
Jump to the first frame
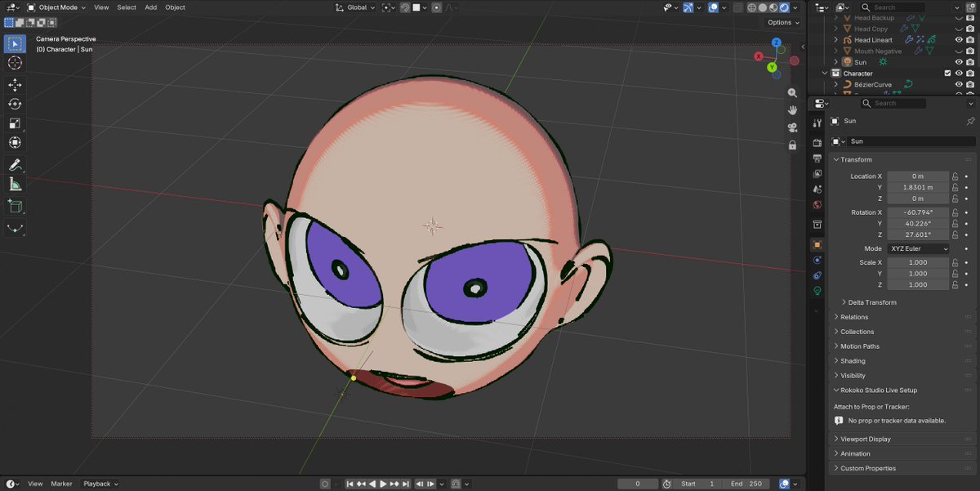pos(350,484)
